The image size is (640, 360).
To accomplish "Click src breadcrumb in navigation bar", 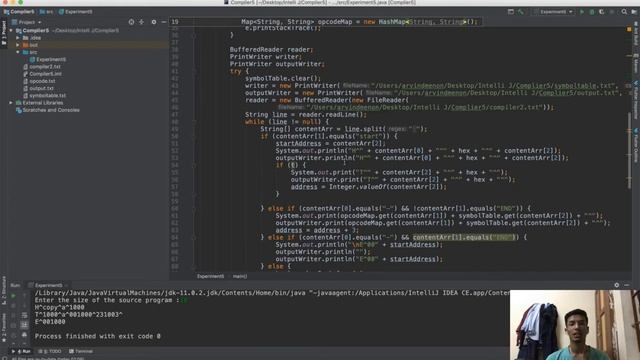I will [47, 12].
